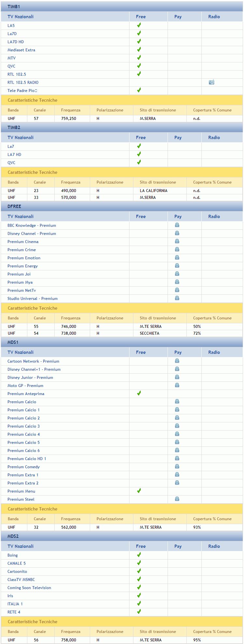This screenshot has width=244, height=644.
Task: Select the frequency value 490,000
Action: tap(69, 191)
